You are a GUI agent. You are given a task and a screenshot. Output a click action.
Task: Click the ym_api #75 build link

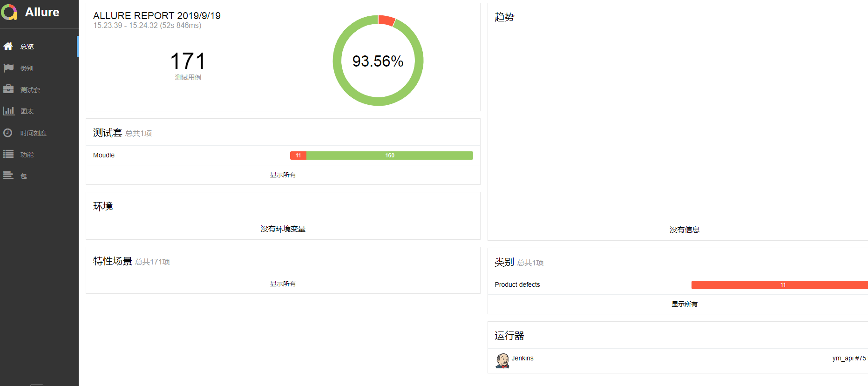coord(849,358)
